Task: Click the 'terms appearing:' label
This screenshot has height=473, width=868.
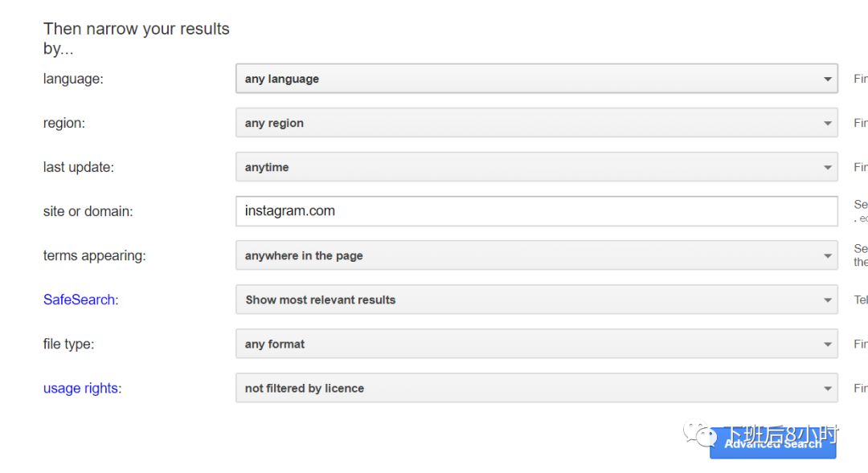Action: pyautogui.click(x=94, y=255)
